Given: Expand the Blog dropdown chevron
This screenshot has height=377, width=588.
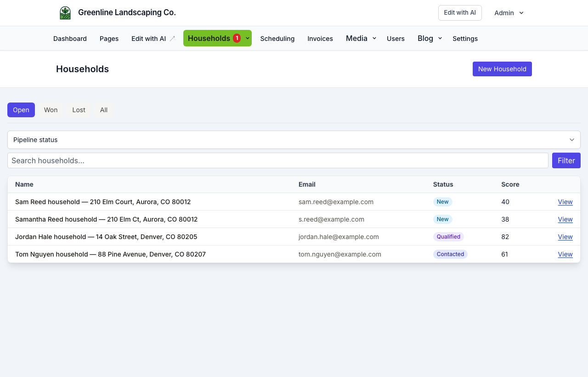Looking at the screenshot, I should tap(440, 38).
